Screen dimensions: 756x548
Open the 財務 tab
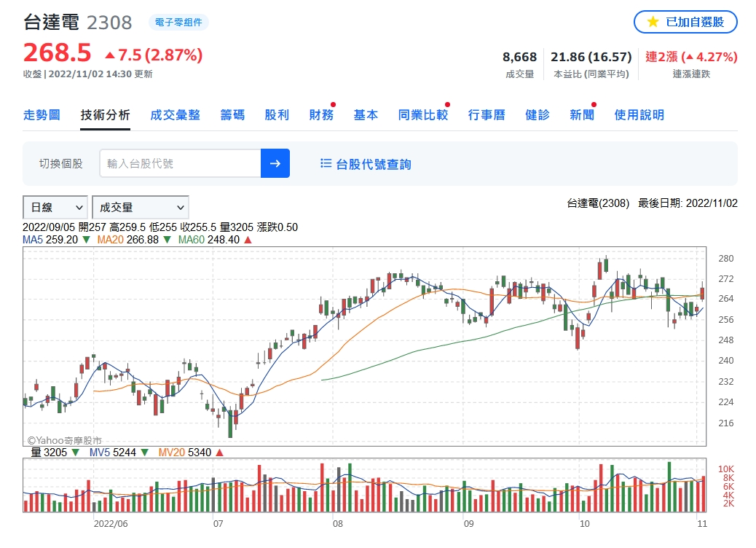(322, 115)
